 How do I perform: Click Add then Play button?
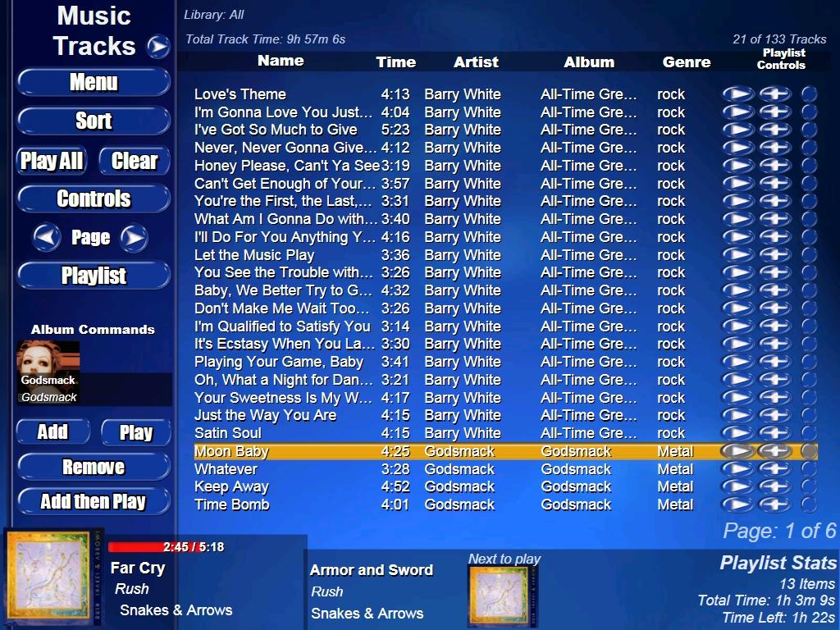pos(94,501)
